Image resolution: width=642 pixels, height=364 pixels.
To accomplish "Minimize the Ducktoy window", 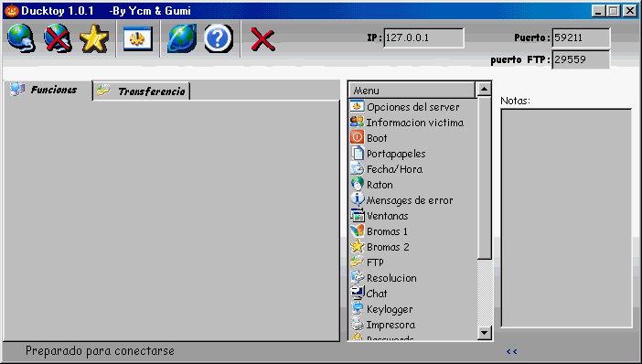I will pos(598,11).
